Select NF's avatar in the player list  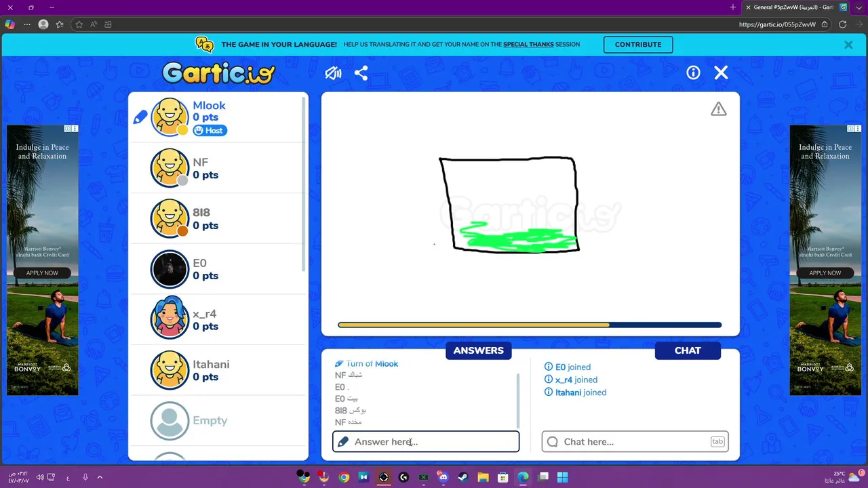(170, 167)
